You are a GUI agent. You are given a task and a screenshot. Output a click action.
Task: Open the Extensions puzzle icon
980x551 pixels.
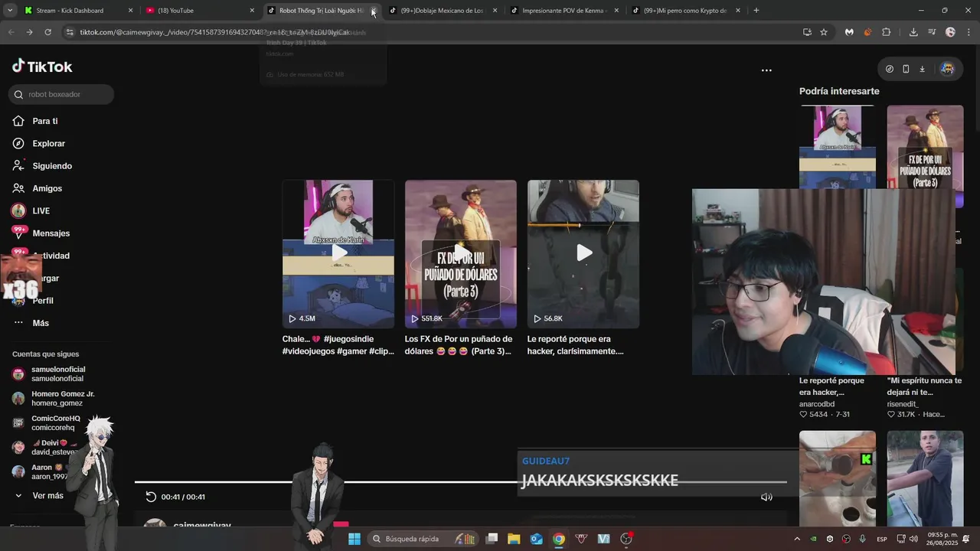[x=886, y=32]
